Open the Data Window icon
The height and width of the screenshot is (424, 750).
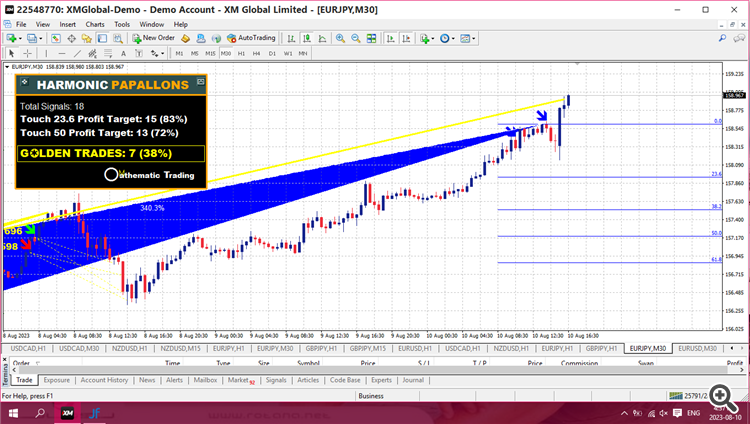(71, 38)
